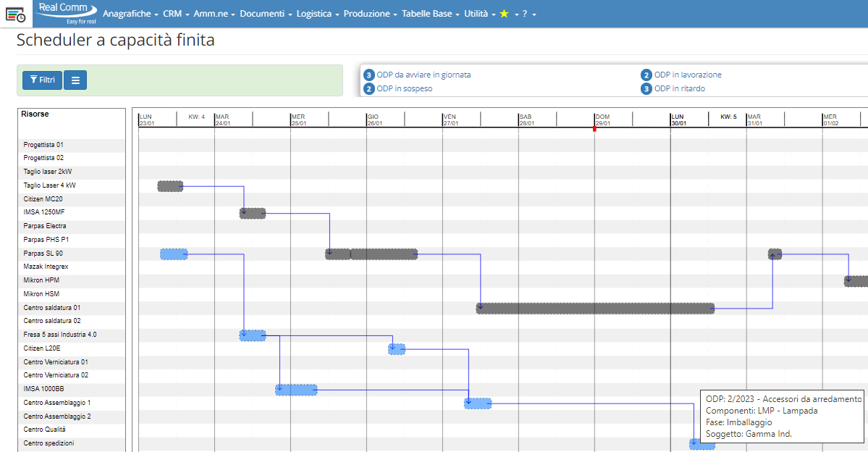Viewport: 868px width, 452px height.
Task: Open the Logistica menu
Action: 318,14
